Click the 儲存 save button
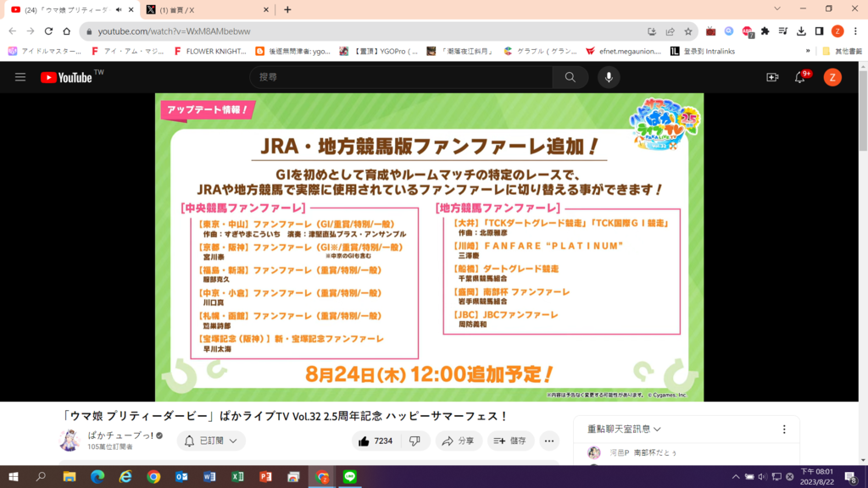 [509, 441]
